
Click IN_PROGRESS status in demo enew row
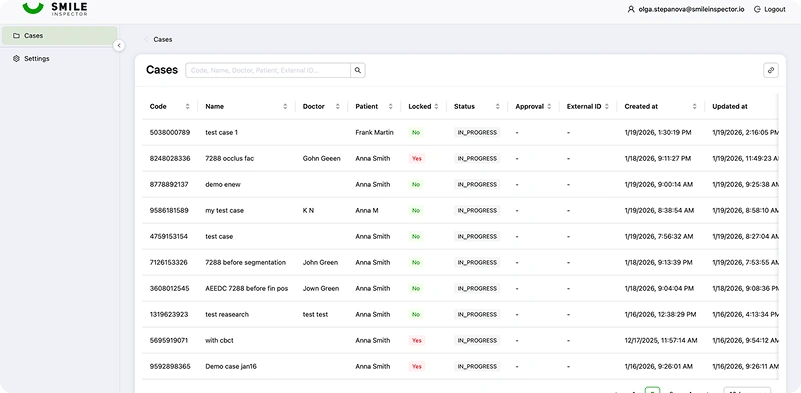[477, 184]
